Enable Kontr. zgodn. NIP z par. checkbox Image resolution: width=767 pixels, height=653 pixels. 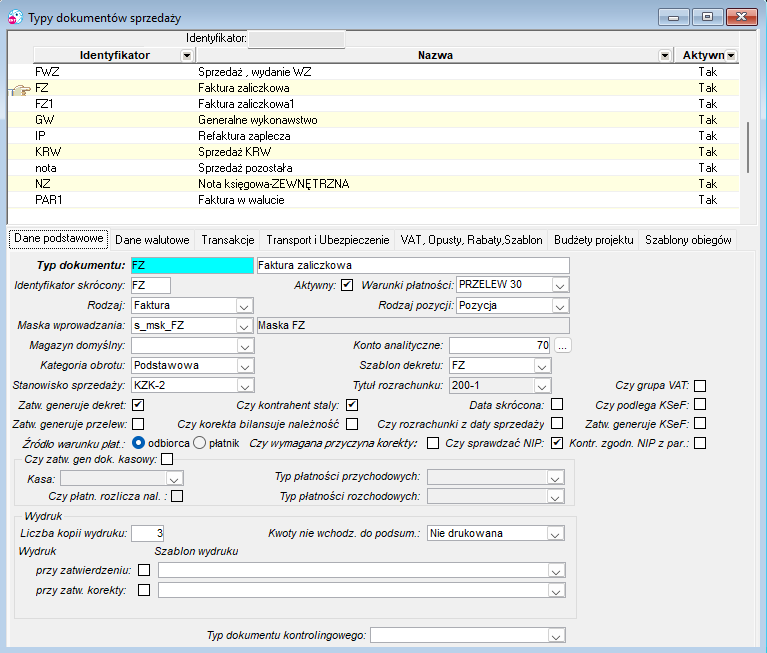click(700, 443)
